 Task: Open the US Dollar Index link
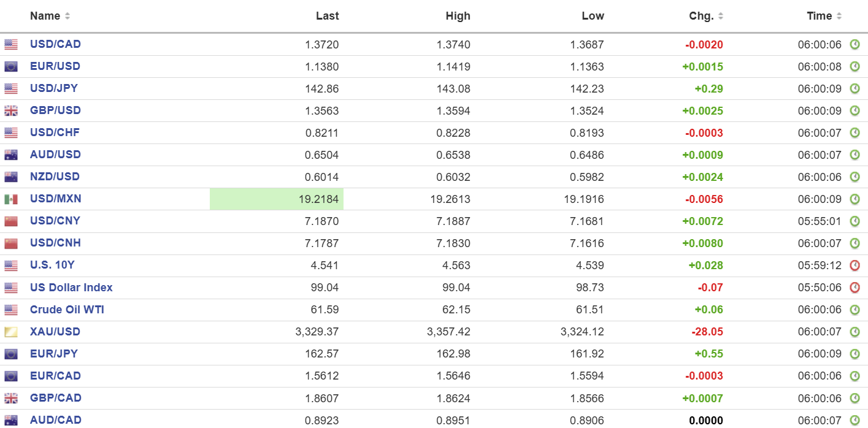pyautogui.click(x=71, y=288)
